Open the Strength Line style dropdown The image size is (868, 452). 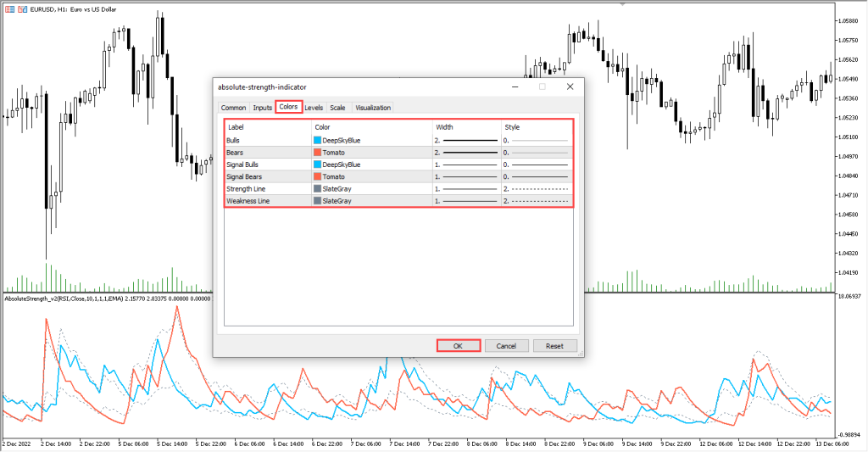pyautogui.click(x=536, y=188)
